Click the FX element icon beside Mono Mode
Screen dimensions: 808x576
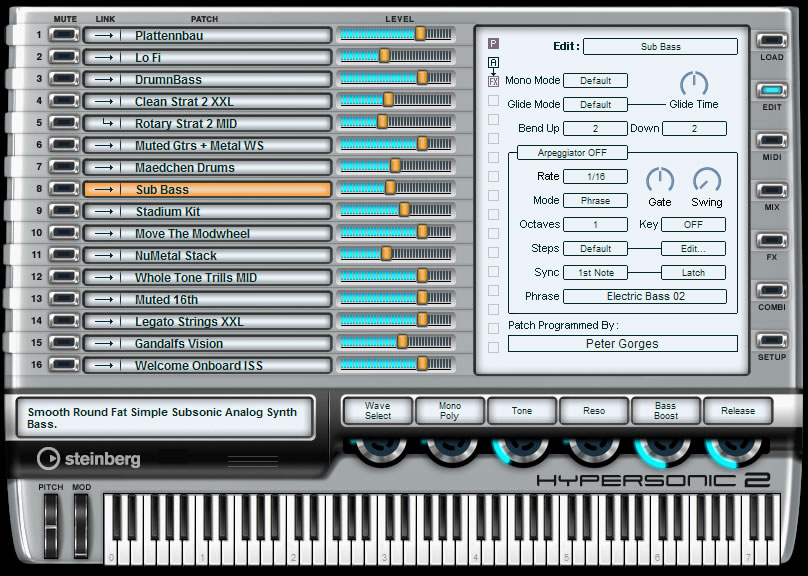pyautogui.click(x=493, y=81)
